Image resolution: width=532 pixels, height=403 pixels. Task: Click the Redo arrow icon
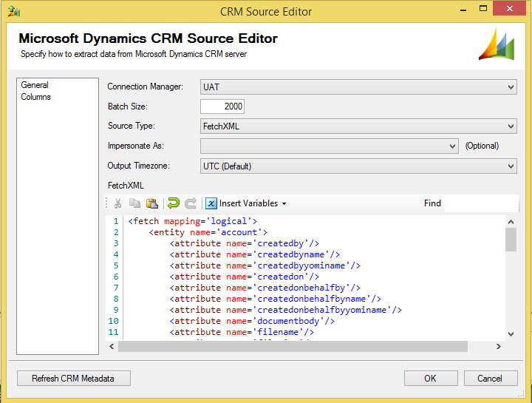point(190,203)
